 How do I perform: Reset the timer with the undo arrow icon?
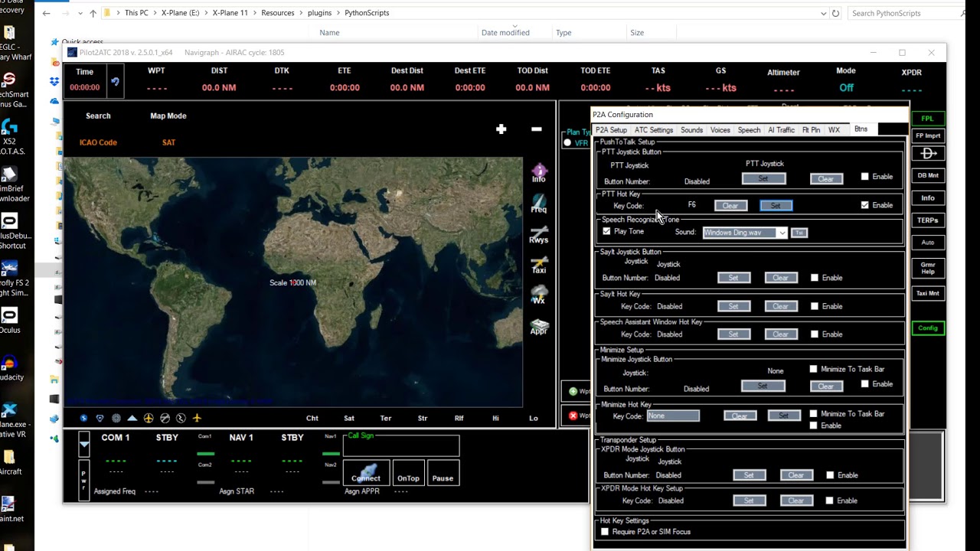pyautogui.click(x=115, y=82)
